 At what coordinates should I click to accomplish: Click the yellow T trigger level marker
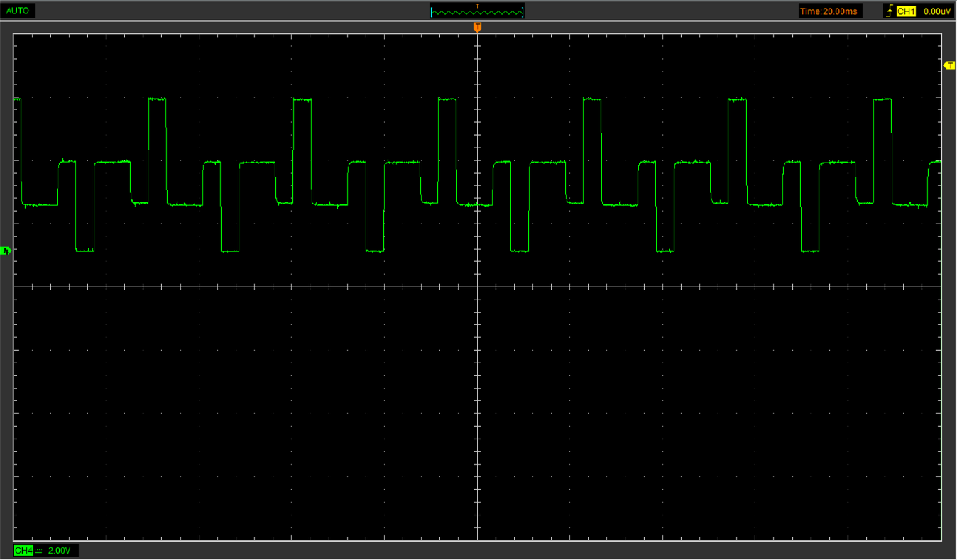coord(949,65)
